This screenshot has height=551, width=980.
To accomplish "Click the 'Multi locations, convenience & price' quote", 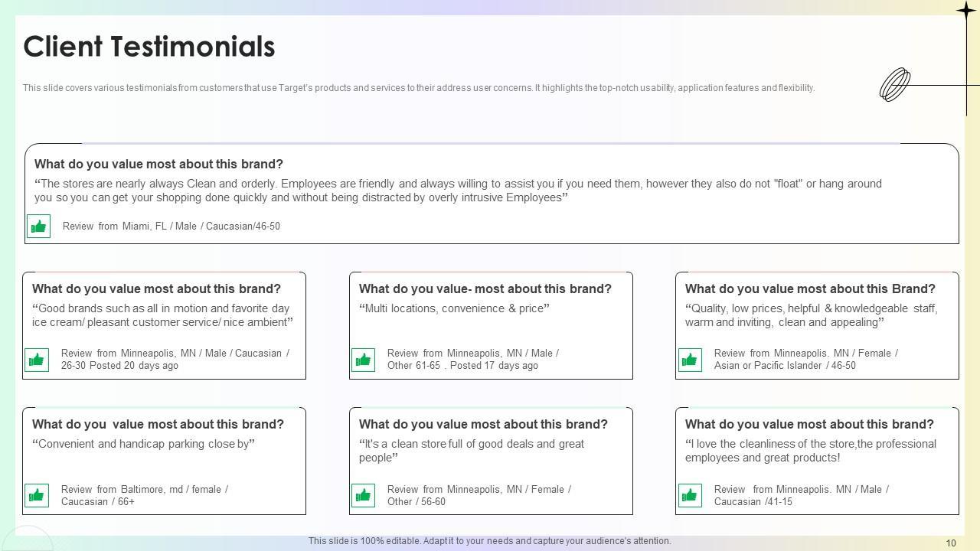I will pos(454,308).
